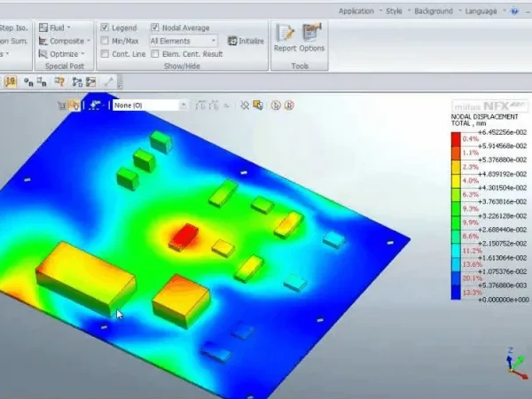The image size is (532, 399).
Task: Click the round red cancel selection icon
Action: (289, 106)
